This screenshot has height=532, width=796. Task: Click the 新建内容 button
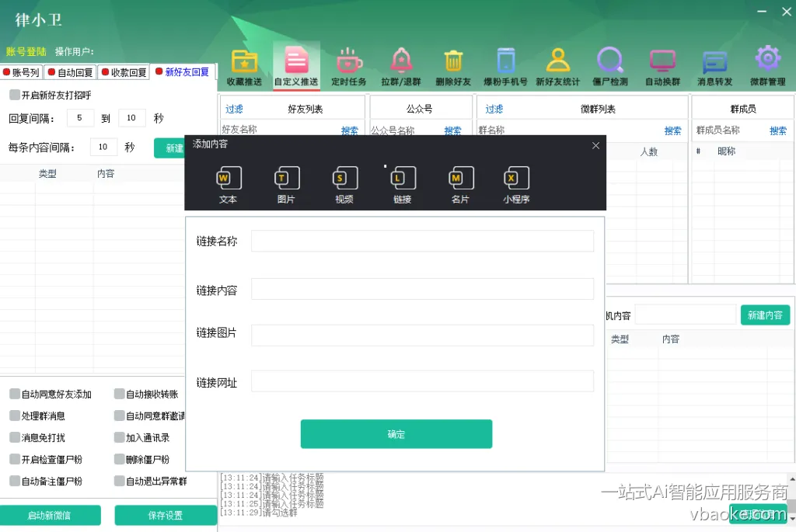click(x=765, y=315)
